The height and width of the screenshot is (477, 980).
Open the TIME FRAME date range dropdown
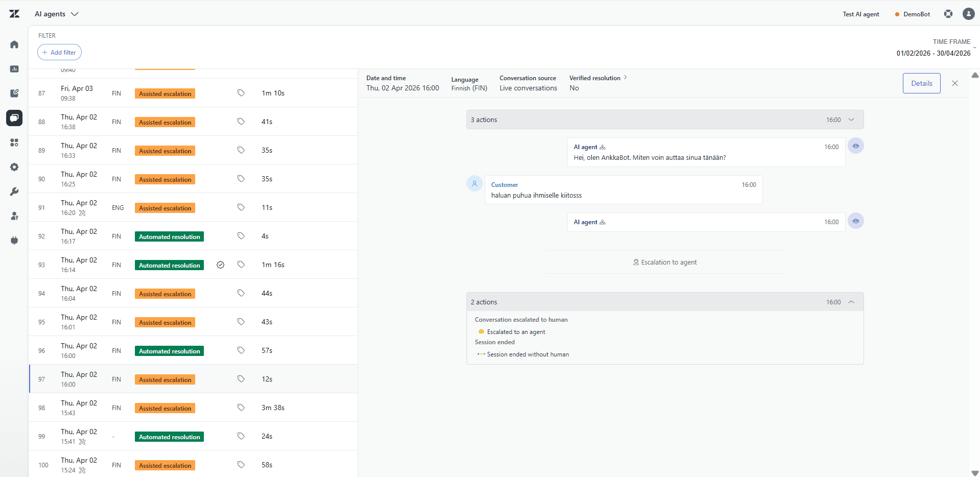pos(935,47)
